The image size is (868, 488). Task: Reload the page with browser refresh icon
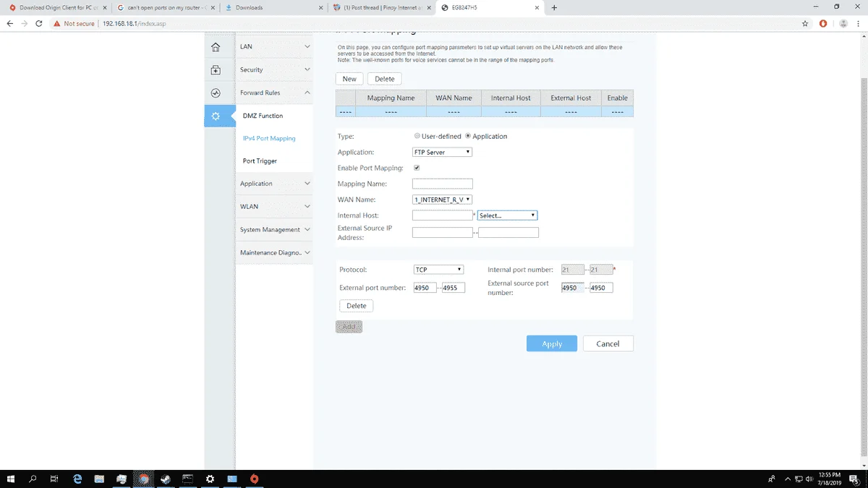pos(39,23)
